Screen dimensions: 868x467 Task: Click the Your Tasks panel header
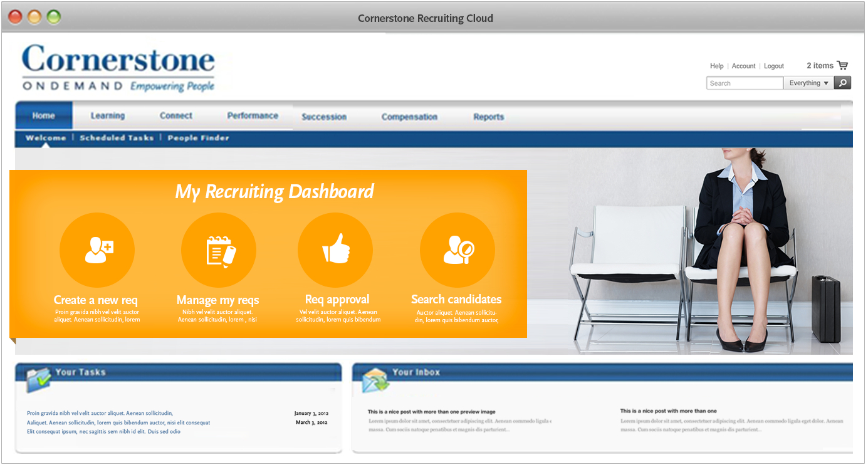point(179,372)
